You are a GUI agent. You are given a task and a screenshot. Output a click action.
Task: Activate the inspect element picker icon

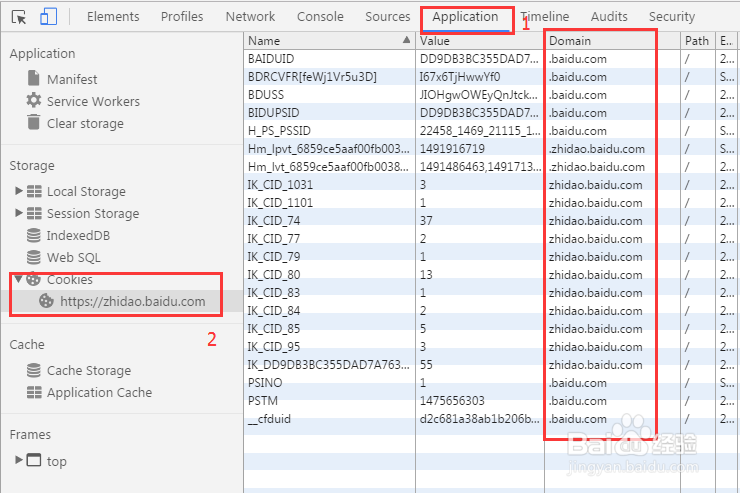(19, 17)
